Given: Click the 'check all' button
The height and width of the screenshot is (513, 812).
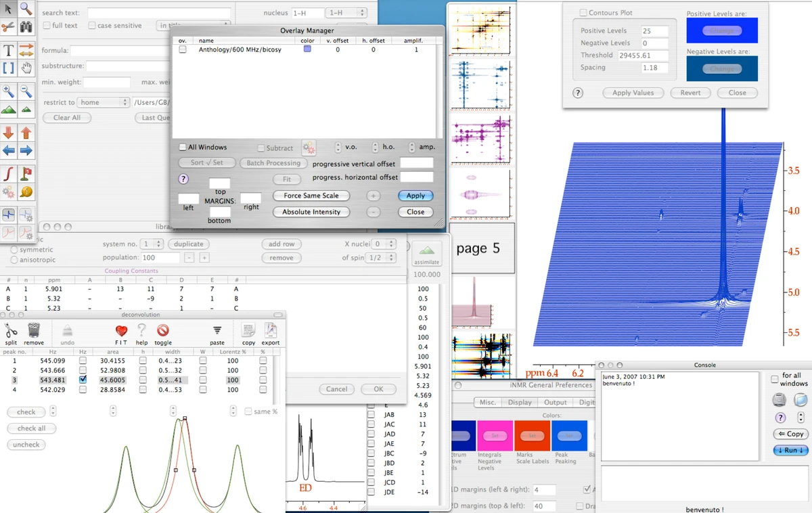Looking at the screenshot, I should point(32,428).
